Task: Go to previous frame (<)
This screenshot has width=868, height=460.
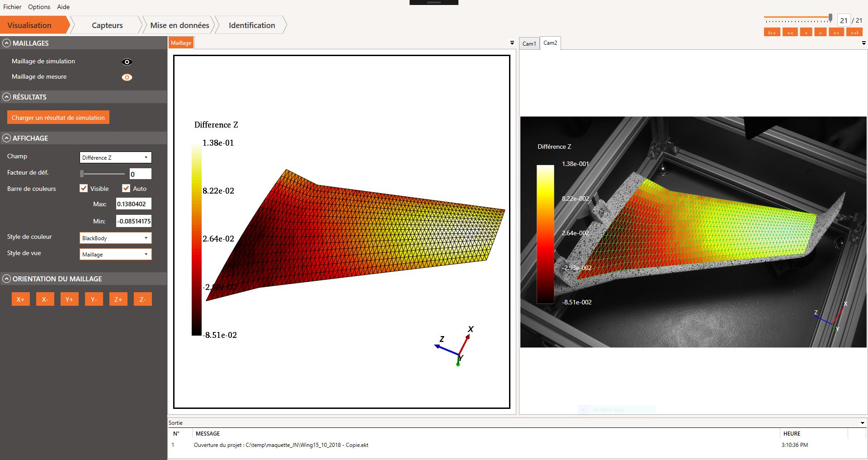Action: 806,33
